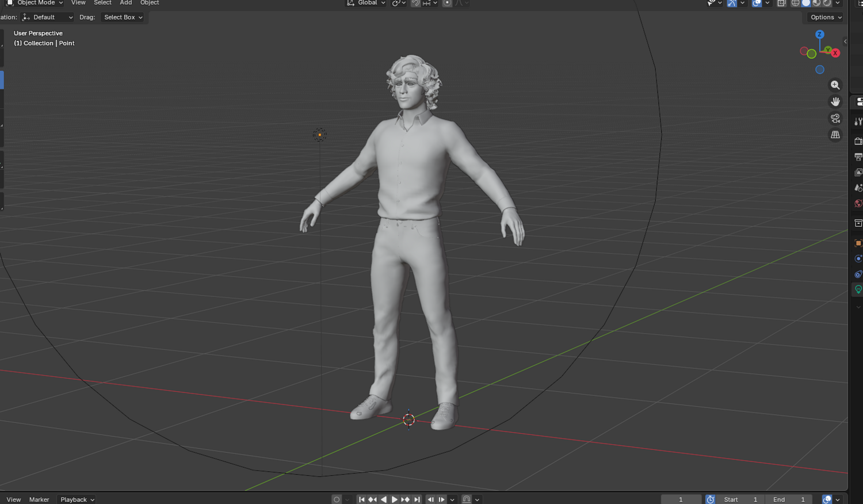Screen dimensions: 863x504
Task: Open the Collection properties tab
Action: point(858,223)
